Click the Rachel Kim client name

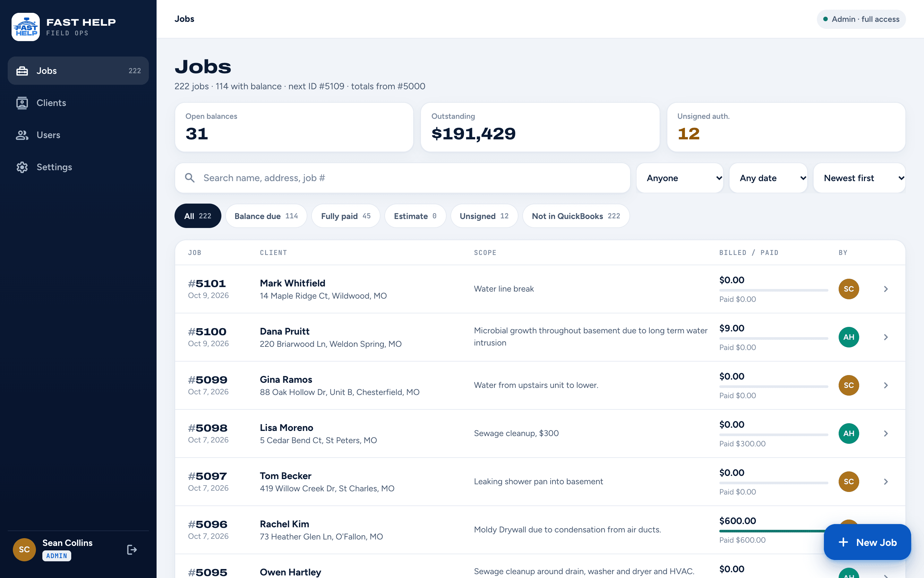285,524
